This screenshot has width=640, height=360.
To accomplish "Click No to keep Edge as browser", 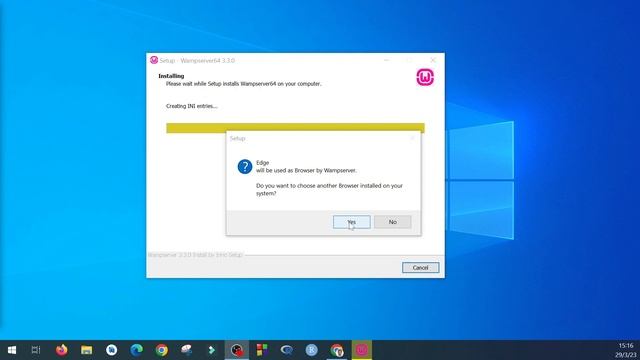I will (x=393, y=222).
